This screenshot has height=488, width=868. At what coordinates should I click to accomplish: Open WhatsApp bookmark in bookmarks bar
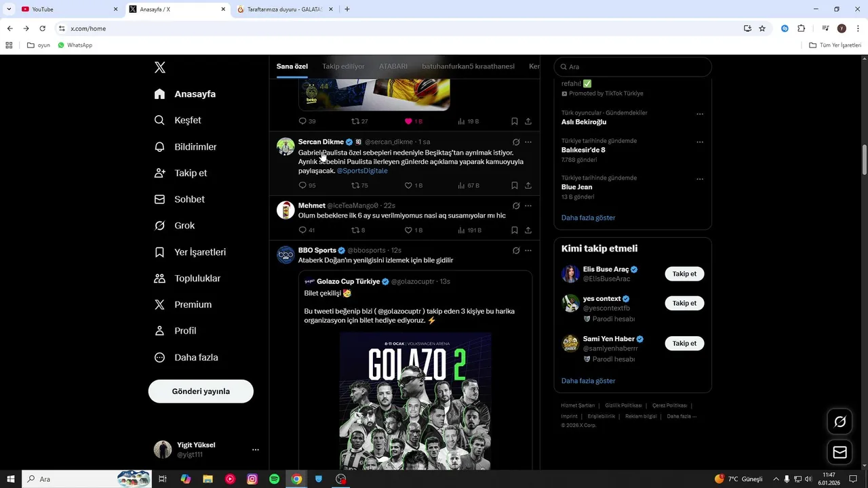75,45
